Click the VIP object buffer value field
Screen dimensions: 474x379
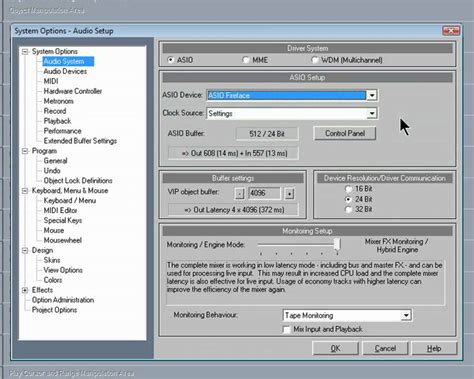(265, 193)
